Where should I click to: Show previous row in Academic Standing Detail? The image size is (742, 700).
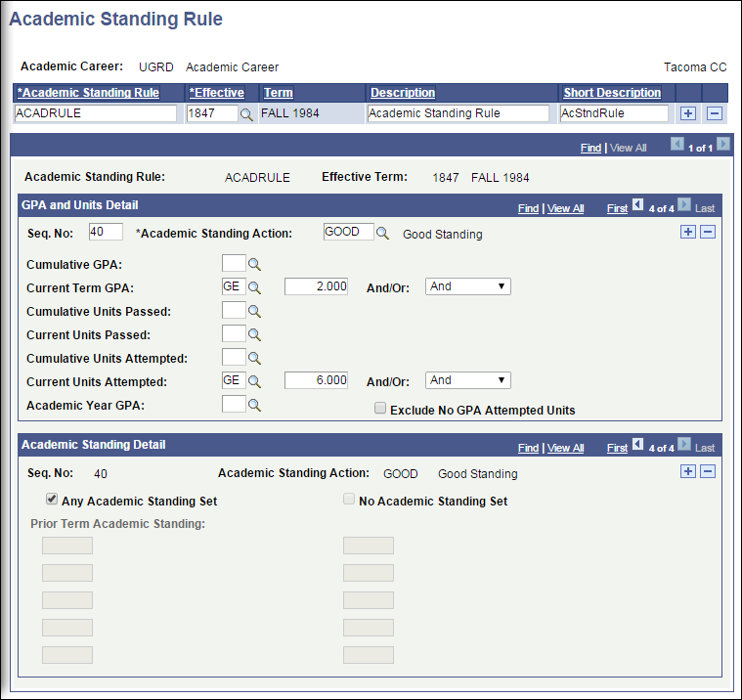coord(638,444)
